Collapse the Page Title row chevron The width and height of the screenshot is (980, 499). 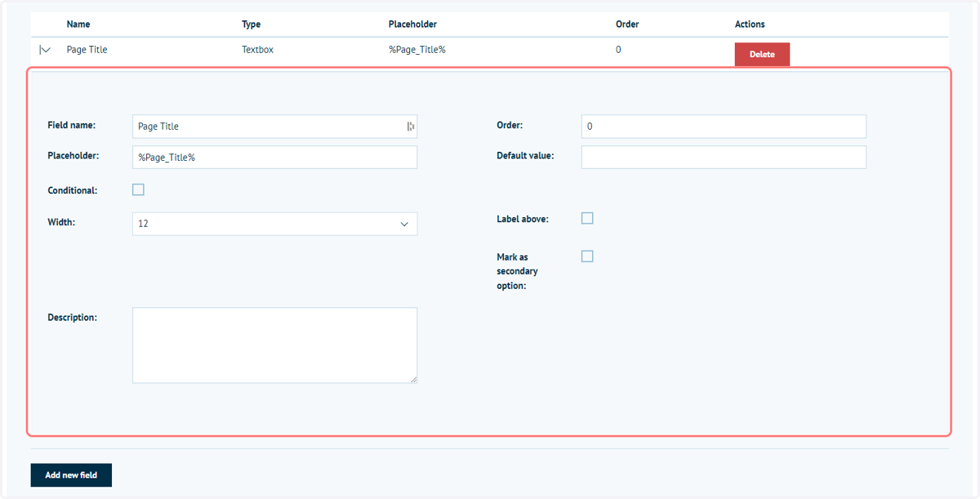[45, 50]
